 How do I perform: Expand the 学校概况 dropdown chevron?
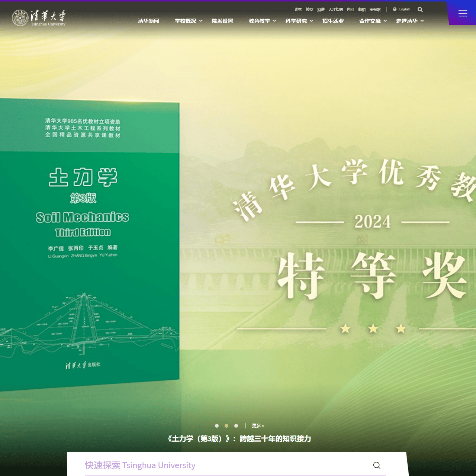pos(201,21)
